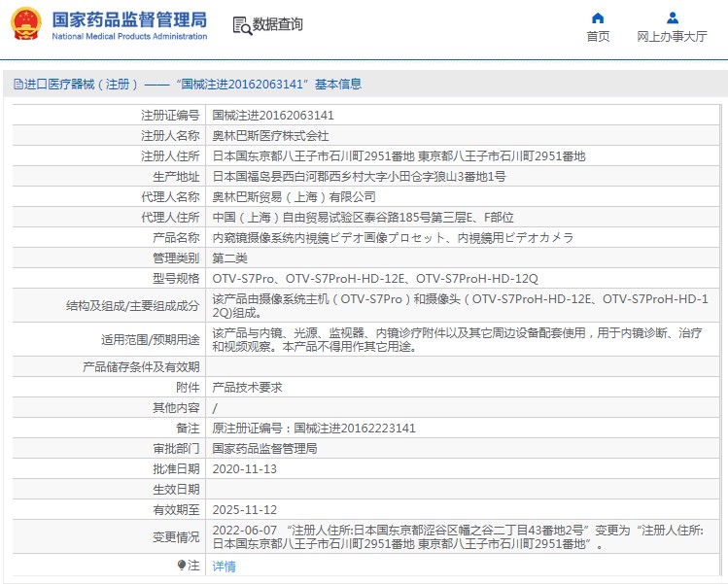The height and width of the screenshot is (584, 728).
Task: Click the 注册证编号 row label
Action: pyautogui.click(x=170, y=115)
